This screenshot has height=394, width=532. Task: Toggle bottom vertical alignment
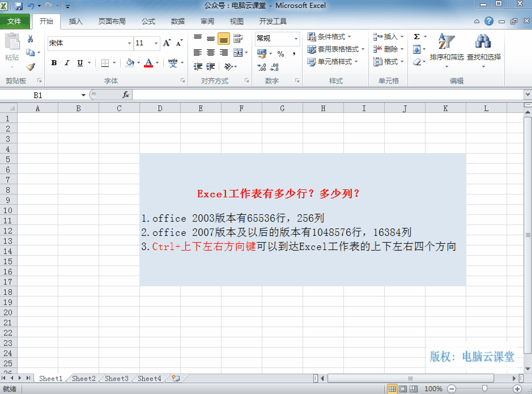[x=224, y=39]
